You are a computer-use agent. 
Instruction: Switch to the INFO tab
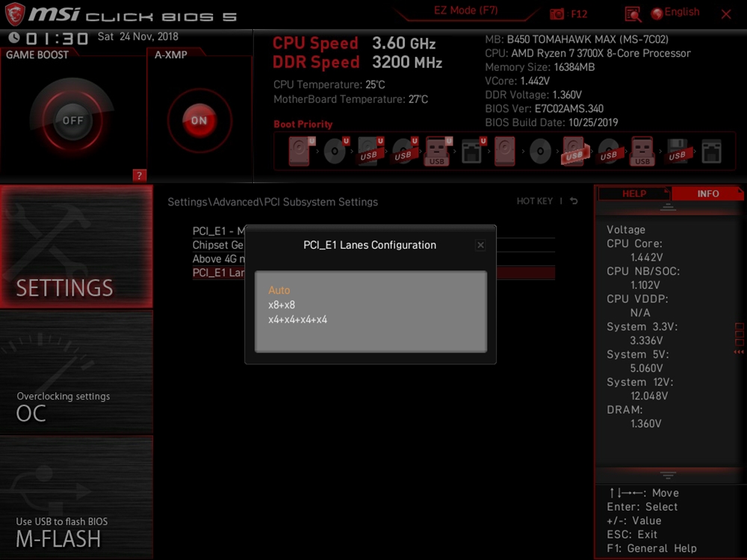(708, 193)
